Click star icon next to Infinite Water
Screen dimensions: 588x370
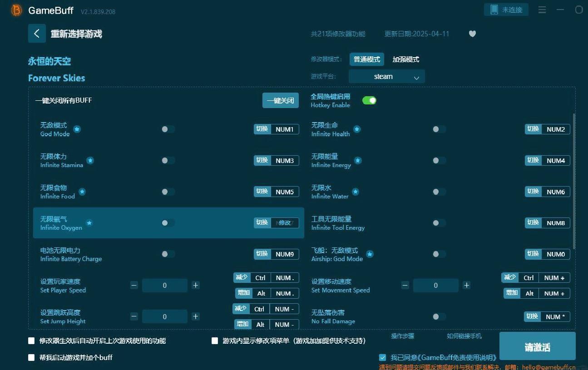[356, 192]
